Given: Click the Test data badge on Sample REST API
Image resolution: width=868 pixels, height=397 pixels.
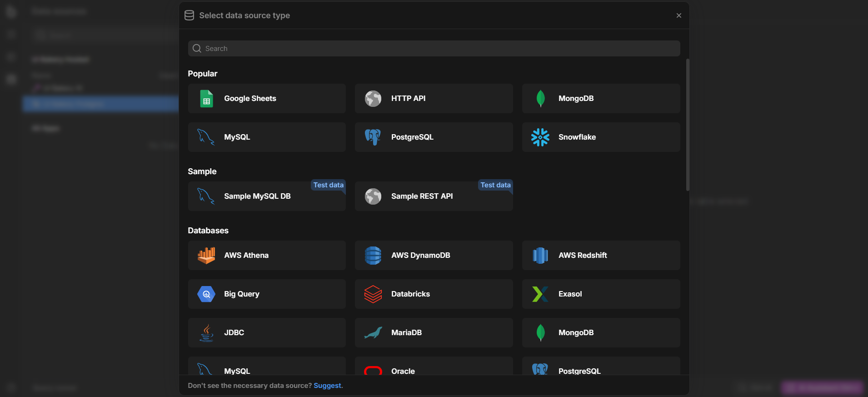Looking at the screenshot, I should click(495, 185).
